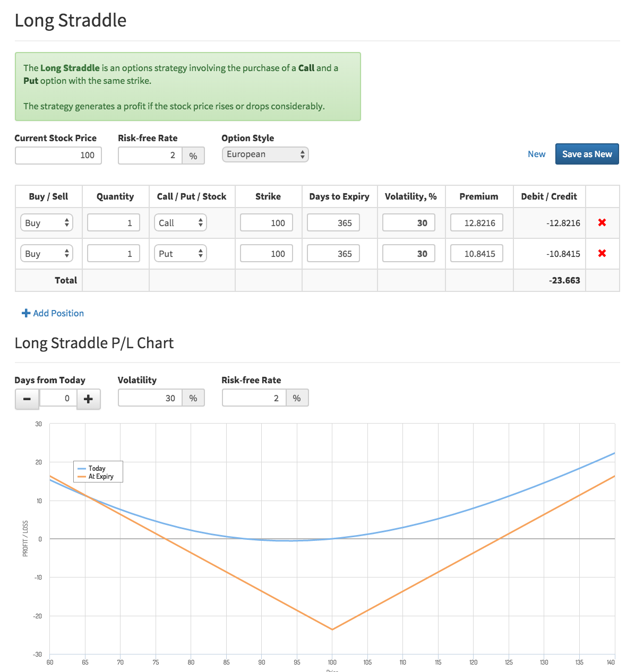Open Buy/Sell dropdown in the Put row
This screenshot has width=635, height=672.
click(46, 254)
